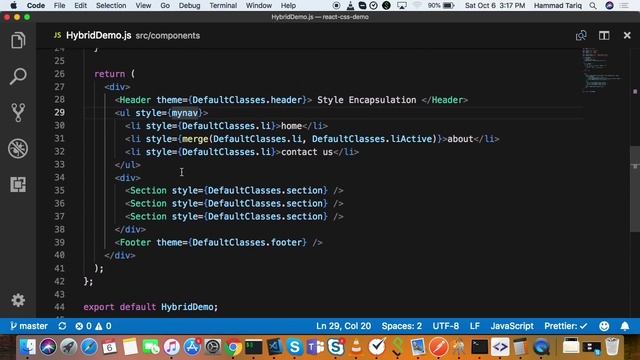This screenshot has width=640, height=360.
Task: Open the Help menu
Action: (288, 5)
